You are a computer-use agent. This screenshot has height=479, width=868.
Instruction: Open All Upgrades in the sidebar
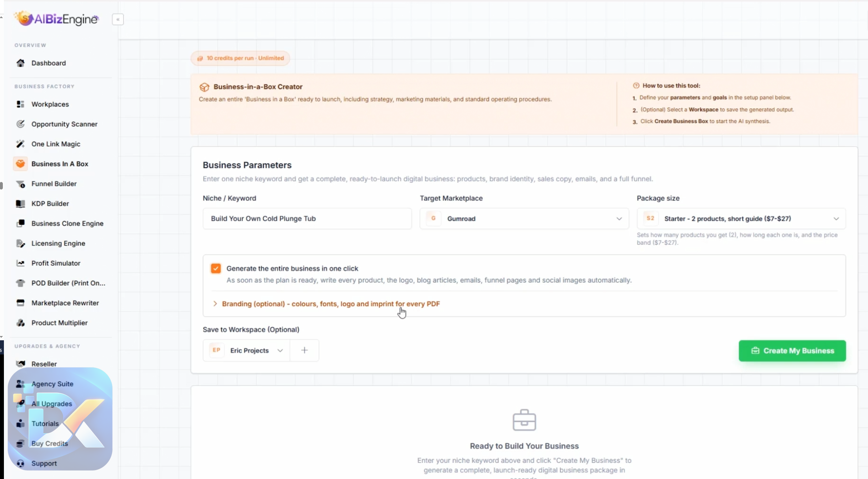[51, 404]
